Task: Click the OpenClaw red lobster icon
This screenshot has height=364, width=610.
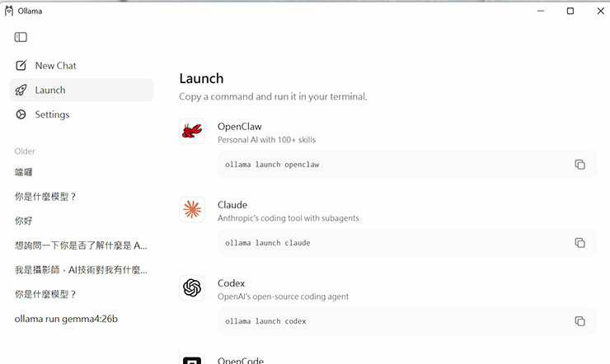Action: [192, 131]
